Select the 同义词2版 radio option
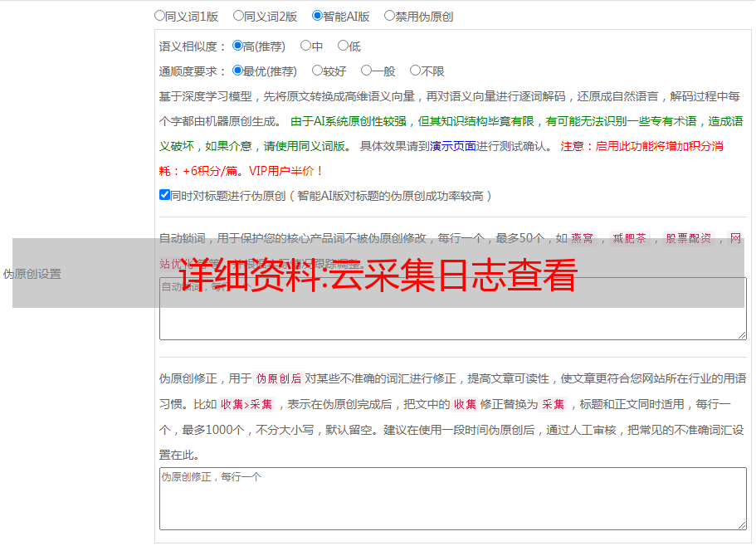756x546 pixels. 238,16
